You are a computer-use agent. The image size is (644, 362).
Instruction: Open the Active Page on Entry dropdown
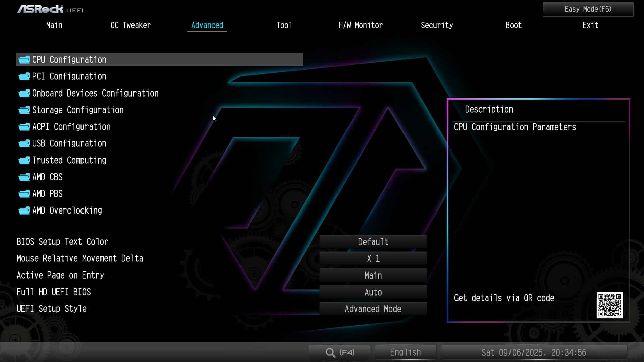(373, 276)
